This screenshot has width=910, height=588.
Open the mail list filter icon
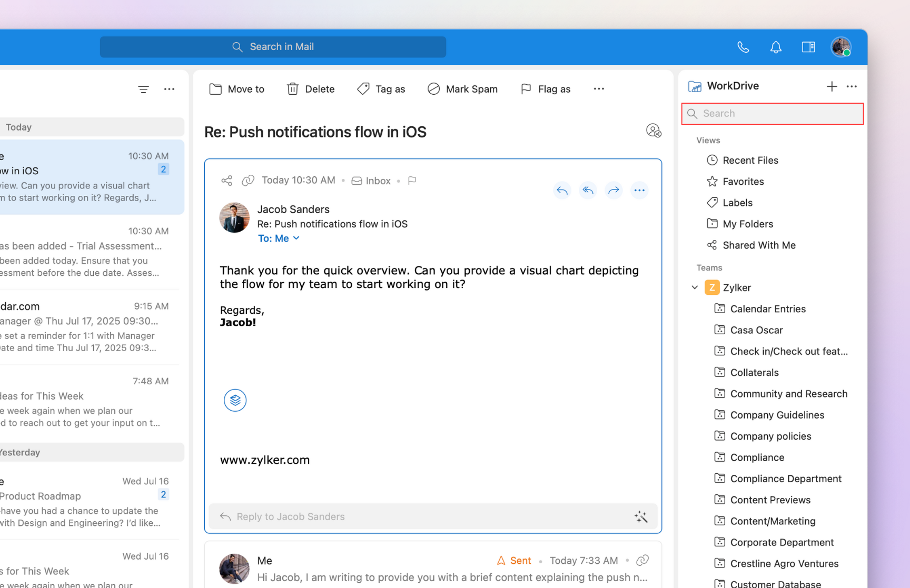(x=143, y=89)
